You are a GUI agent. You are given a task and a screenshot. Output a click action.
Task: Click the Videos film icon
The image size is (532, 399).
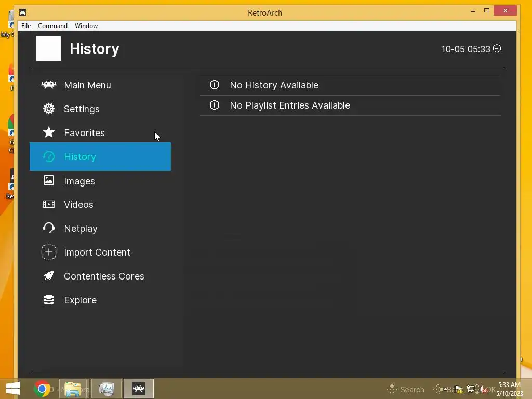tap(49, 204)
